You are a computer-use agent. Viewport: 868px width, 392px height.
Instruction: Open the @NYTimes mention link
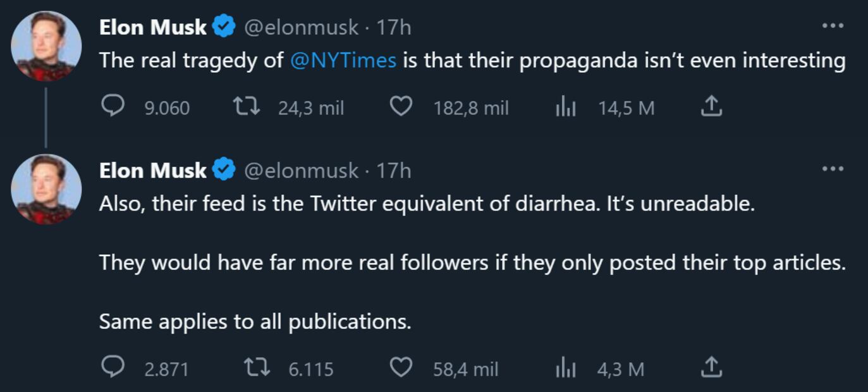343,61
